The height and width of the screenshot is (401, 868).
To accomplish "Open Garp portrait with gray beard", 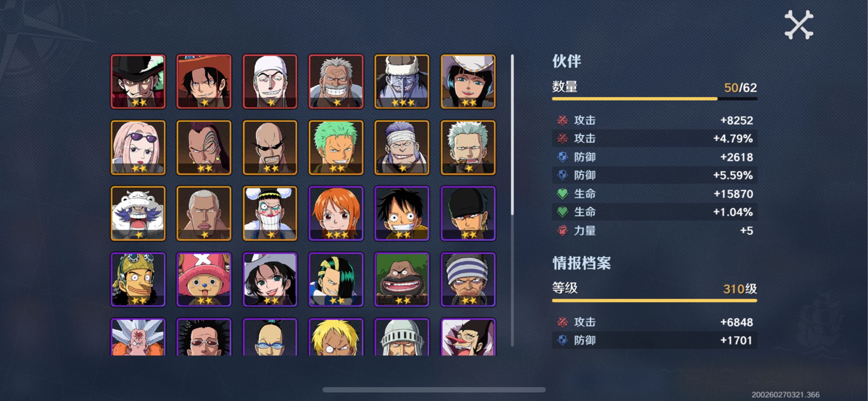I will [336, 82].
